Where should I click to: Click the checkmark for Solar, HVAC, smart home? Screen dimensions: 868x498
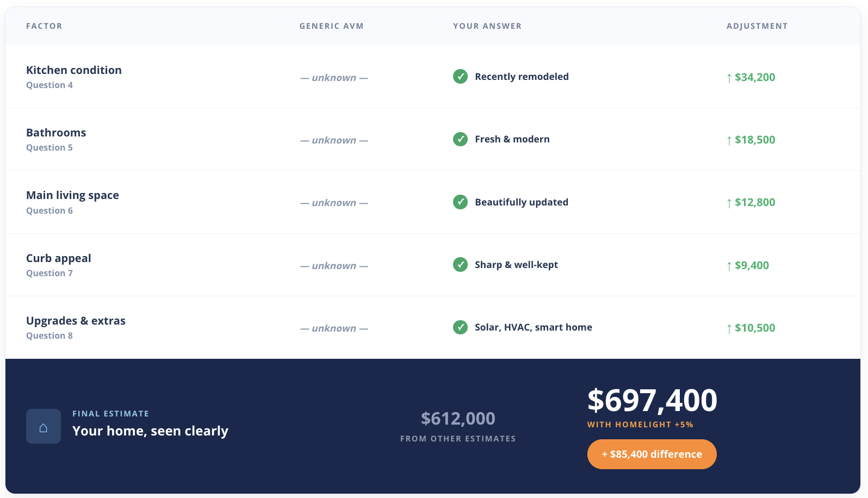[x=460, y=327]
